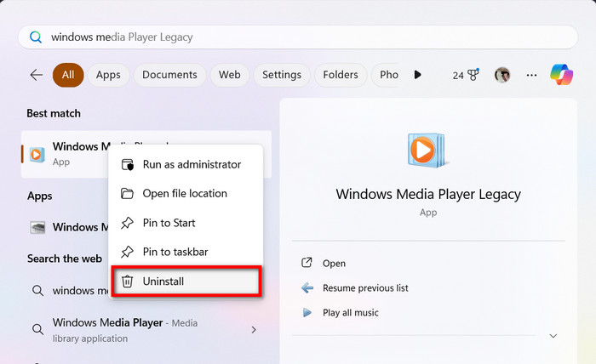596x364 pixels.
Task: Click the blue arrow icon beside Resume previous list
Action: (307, 288)
